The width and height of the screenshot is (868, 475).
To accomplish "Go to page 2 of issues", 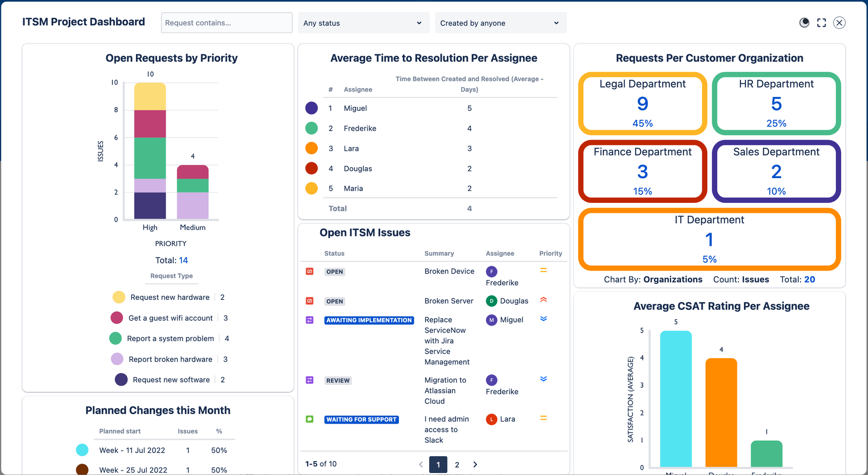I will 457,465.
